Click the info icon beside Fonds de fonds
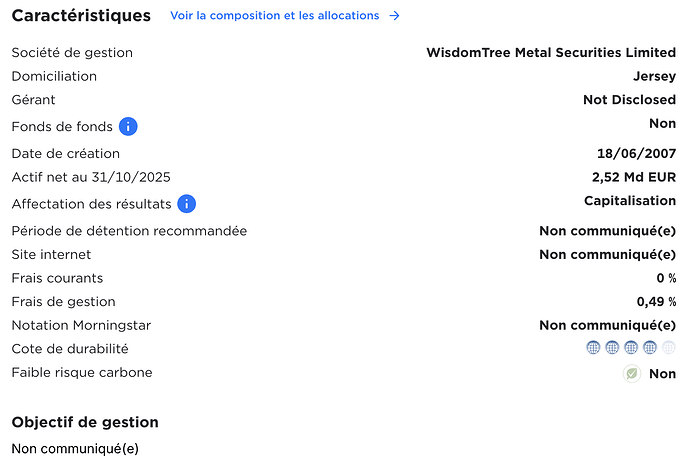 pos(128,127)
